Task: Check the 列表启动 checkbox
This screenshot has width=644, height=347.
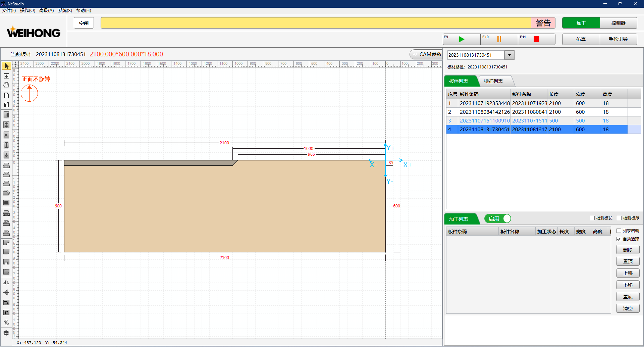Action: point(619,231)
